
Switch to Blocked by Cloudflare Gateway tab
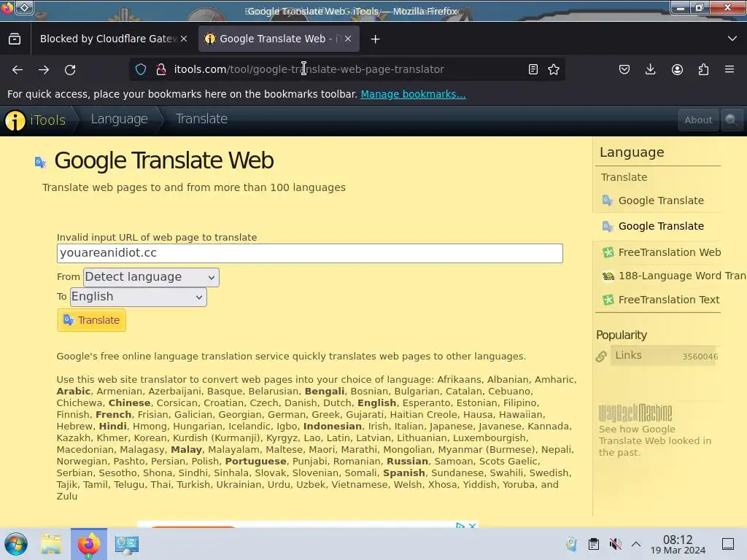pyautogui.click(x=109, y=39)
